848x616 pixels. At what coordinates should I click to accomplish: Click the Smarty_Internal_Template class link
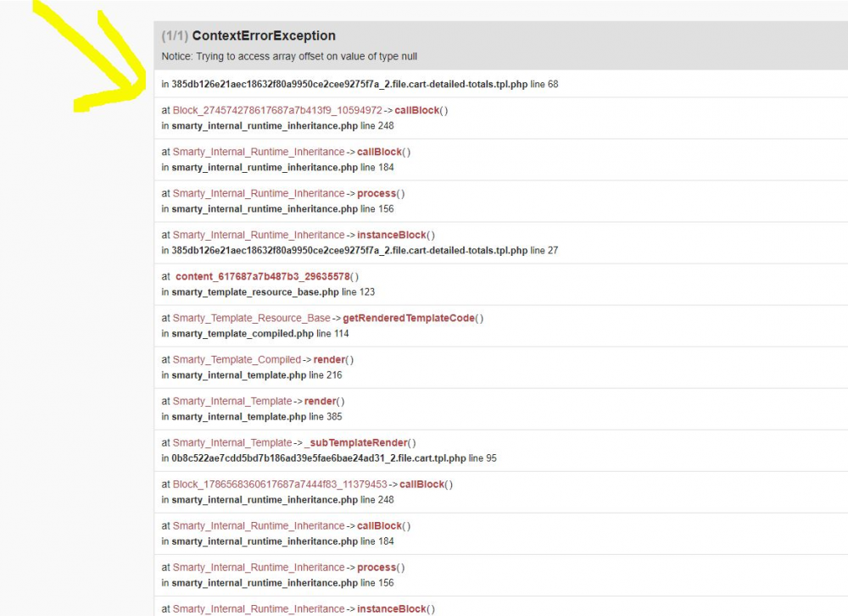[232, 401]
